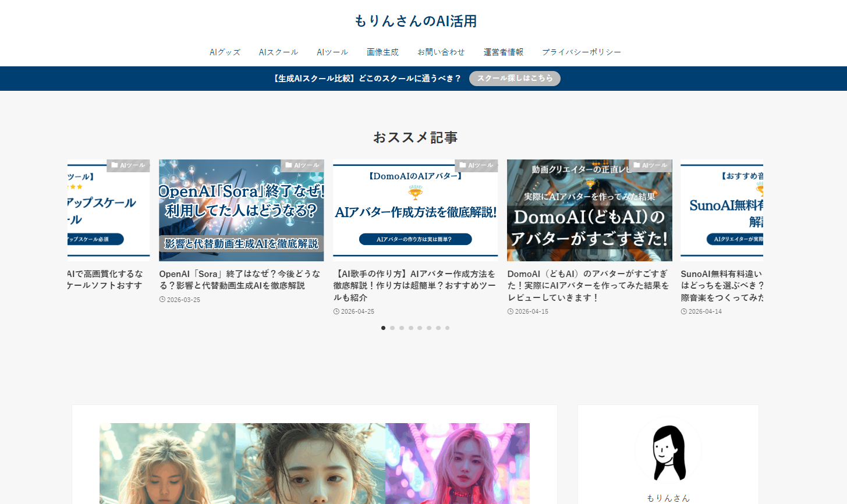Select the fourth carousel pagination dot
This screenshot has height=504, width=847.
coord(411,328)
